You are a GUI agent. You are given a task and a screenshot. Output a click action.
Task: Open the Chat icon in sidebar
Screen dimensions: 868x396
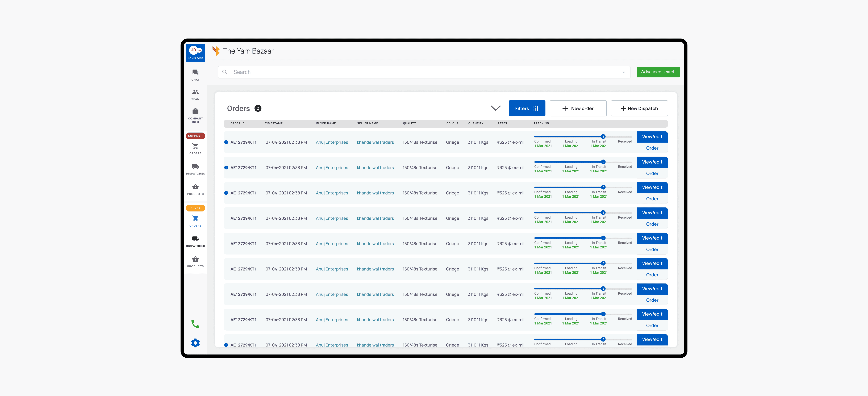click(195, 73)
